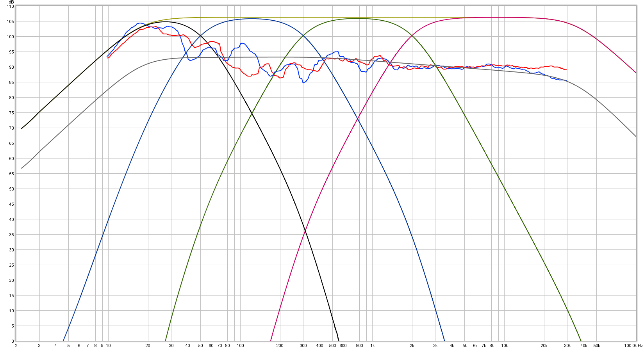Image resolution: width=644 pixels, height=349 pixels.
Task: Click the "45" value on the dB axis
Action: tap(11, 204)
